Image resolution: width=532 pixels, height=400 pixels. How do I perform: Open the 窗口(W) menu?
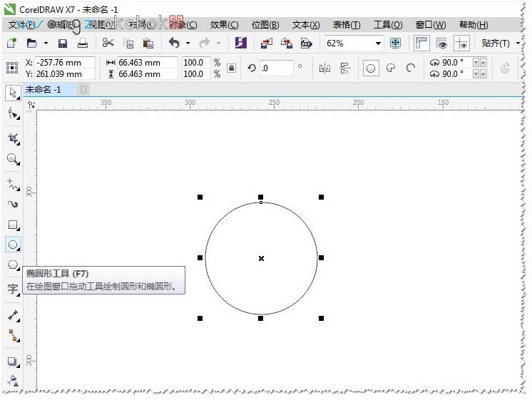431,25
